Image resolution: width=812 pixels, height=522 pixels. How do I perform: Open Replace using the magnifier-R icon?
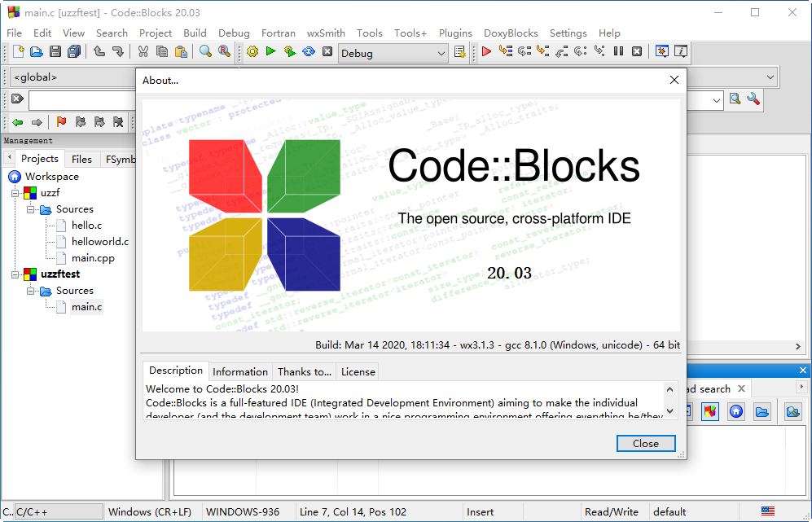pyautogui.click(x=224, y=51)
